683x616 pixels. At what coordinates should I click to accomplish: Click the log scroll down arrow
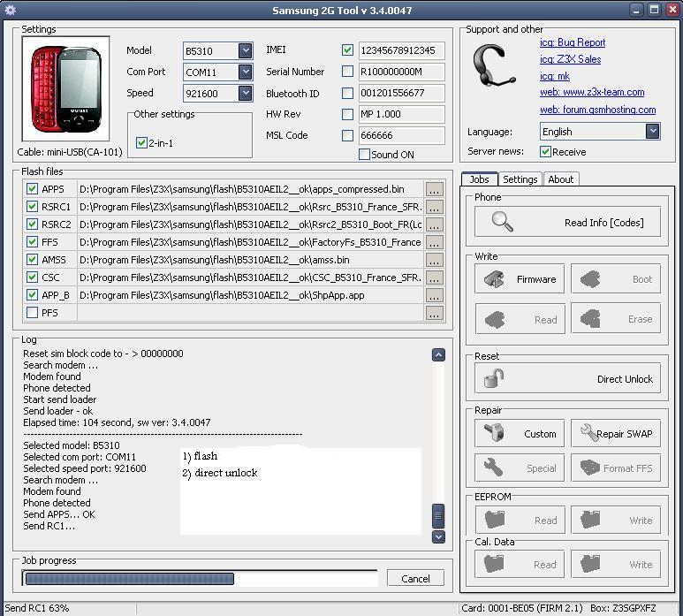pos(438,536)
